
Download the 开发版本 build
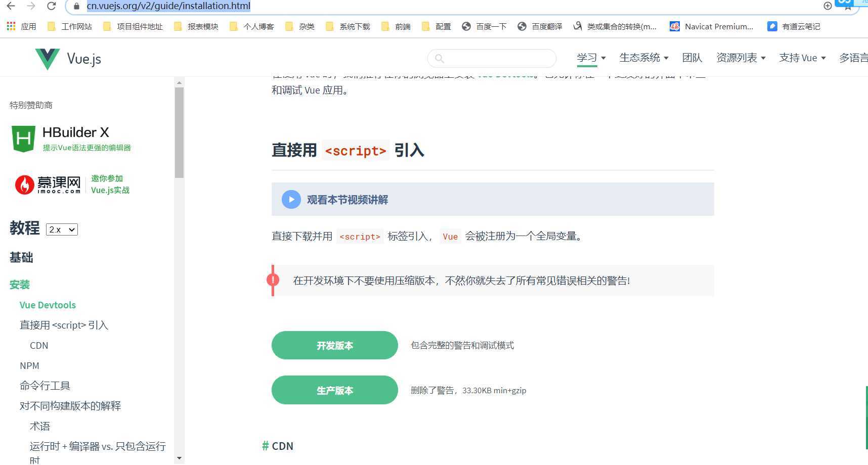[335, 345]
